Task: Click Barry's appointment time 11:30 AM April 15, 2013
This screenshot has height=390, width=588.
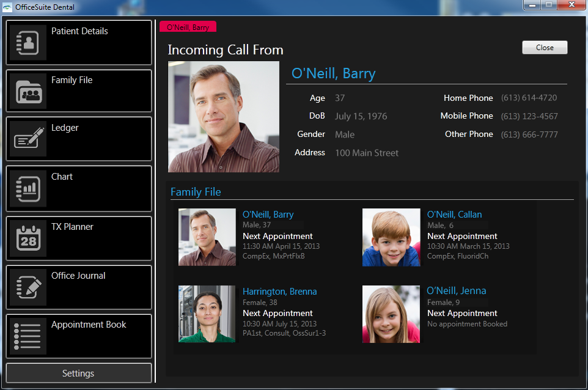Action: (x=281, y=246)
